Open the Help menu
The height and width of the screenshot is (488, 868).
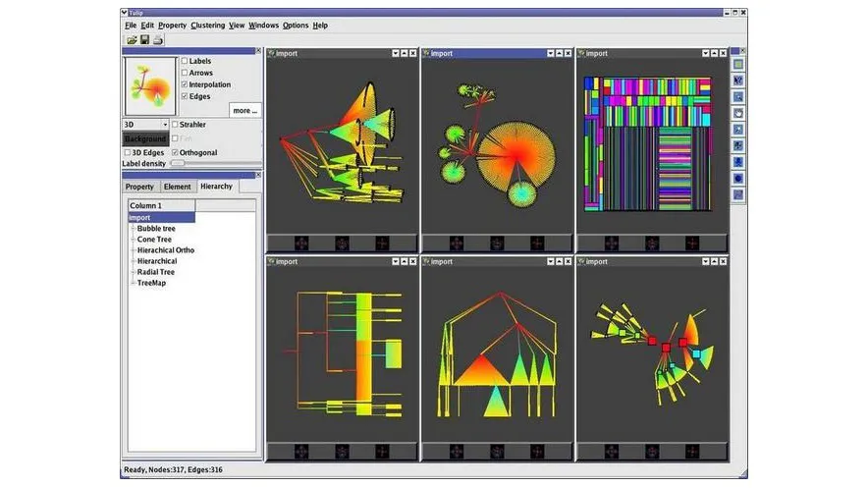(x=320, y=26)
